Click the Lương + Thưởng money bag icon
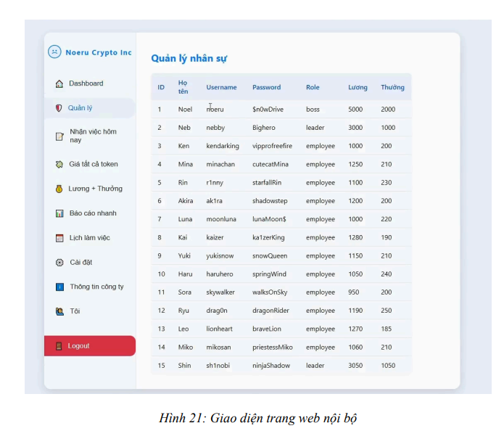The height and width of the screenshot is (431, 504). pos(59,189)
